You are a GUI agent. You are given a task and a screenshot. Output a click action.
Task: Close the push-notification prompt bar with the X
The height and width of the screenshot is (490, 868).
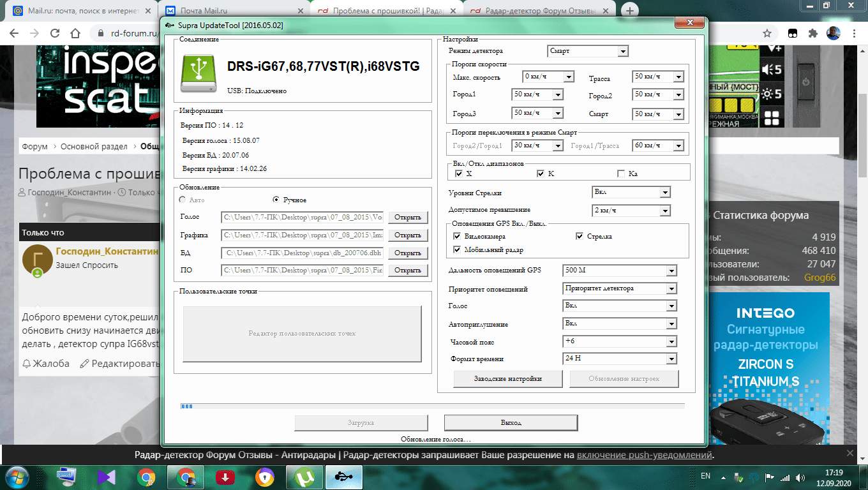(x=849, y=453)
